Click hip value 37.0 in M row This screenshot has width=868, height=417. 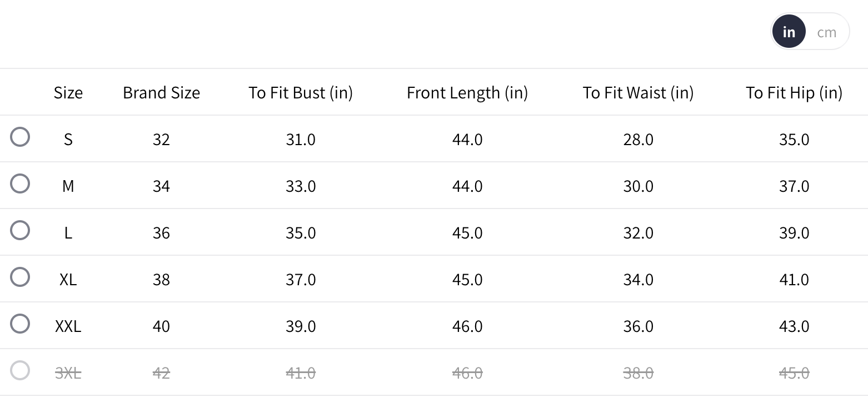point(794,186)
